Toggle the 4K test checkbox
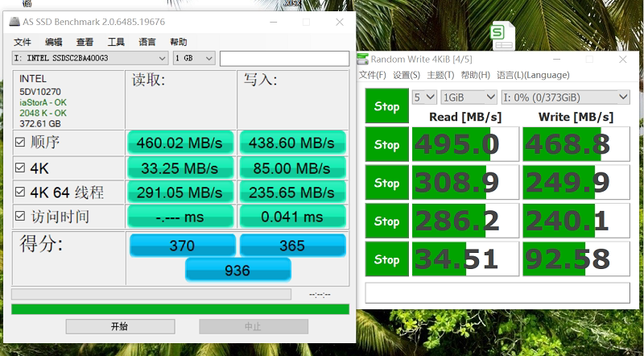The image size is (644, 356). [x=19, y=168]
